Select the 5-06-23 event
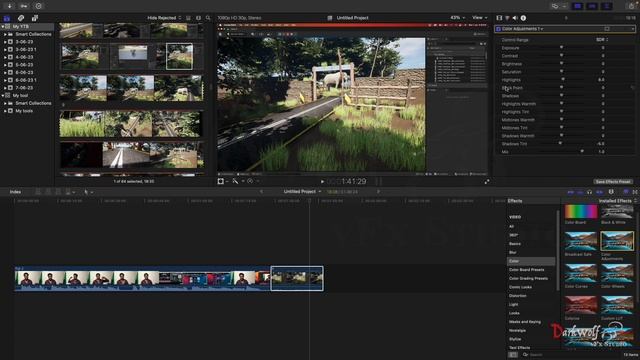 (x=24, y=65)
